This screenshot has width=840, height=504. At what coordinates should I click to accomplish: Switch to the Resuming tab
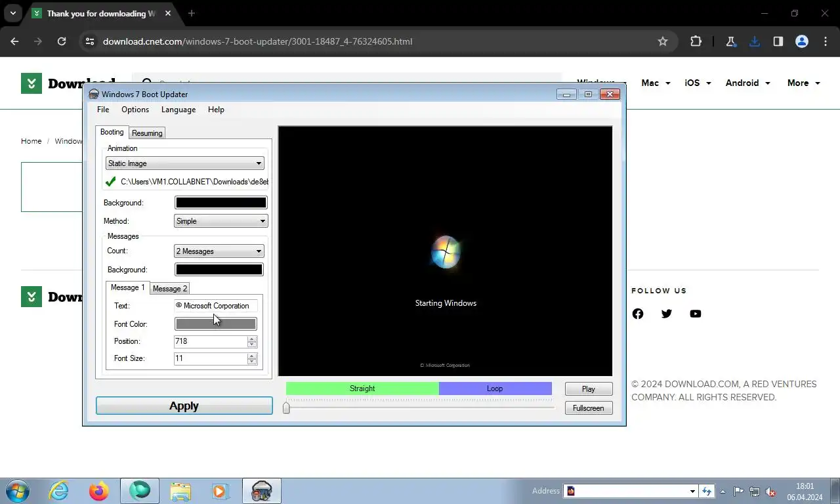tap(147, 133)
